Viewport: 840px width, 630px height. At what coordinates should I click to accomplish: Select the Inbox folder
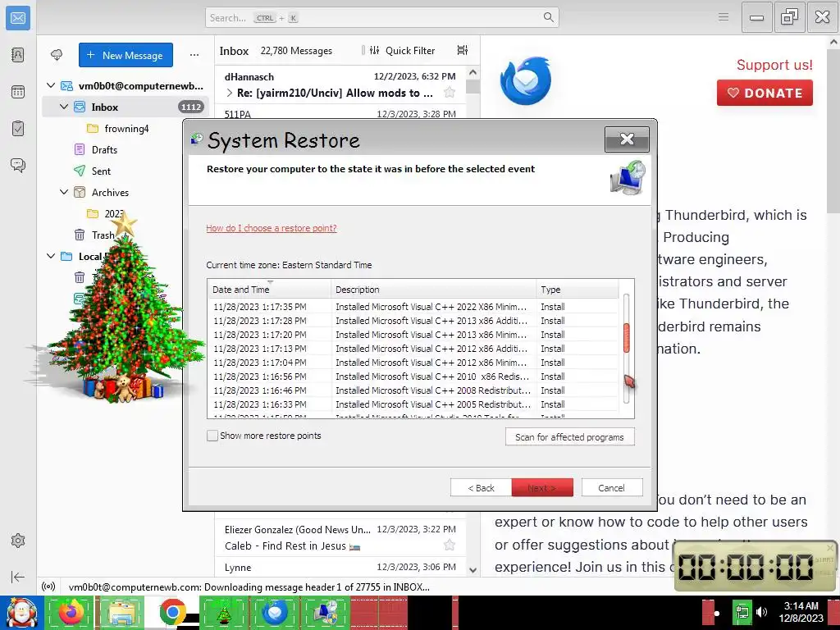point(125,107)
